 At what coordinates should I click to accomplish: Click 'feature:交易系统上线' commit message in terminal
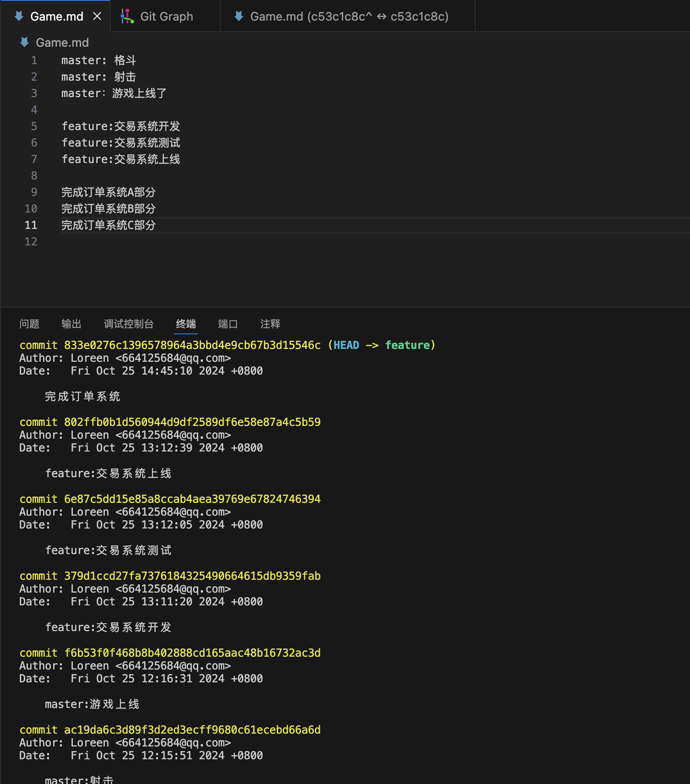coord(108,474)
